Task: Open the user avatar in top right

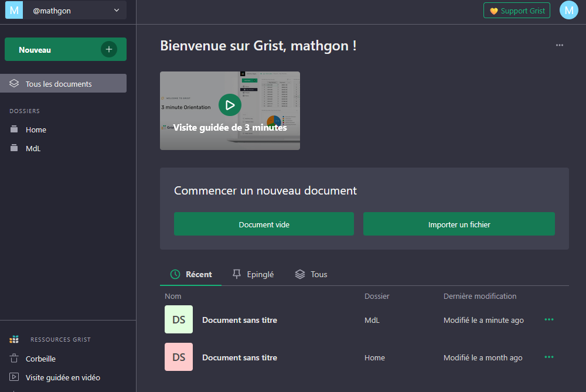Action: [568, 11]
